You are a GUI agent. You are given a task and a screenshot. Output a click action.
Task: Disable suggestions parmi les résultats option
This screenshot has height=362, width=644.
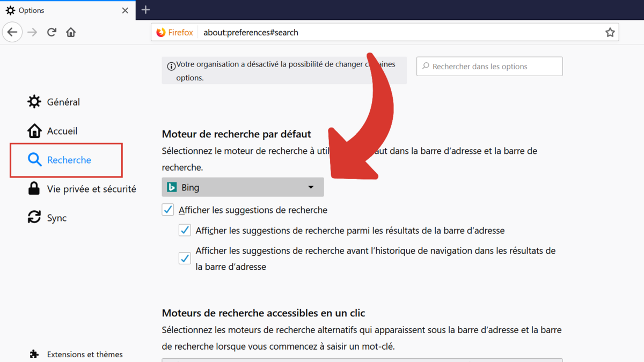pos(185,230)
